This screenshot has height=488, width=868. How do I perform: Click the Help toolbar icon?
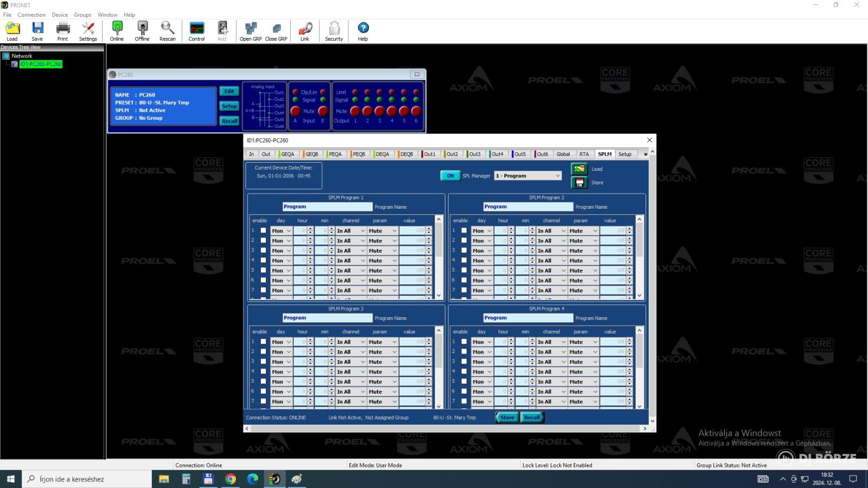click(x=363, y=31)
